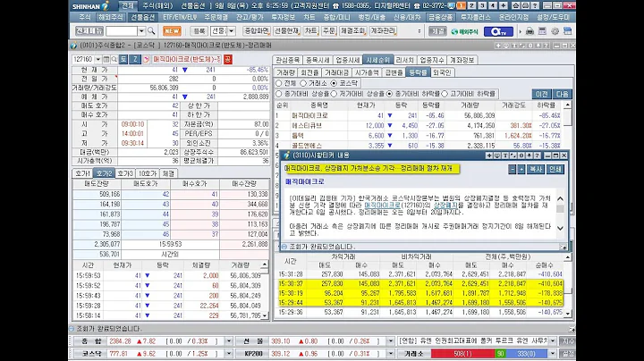Open the print icon in top toolbar

click(x=530, y=31)
